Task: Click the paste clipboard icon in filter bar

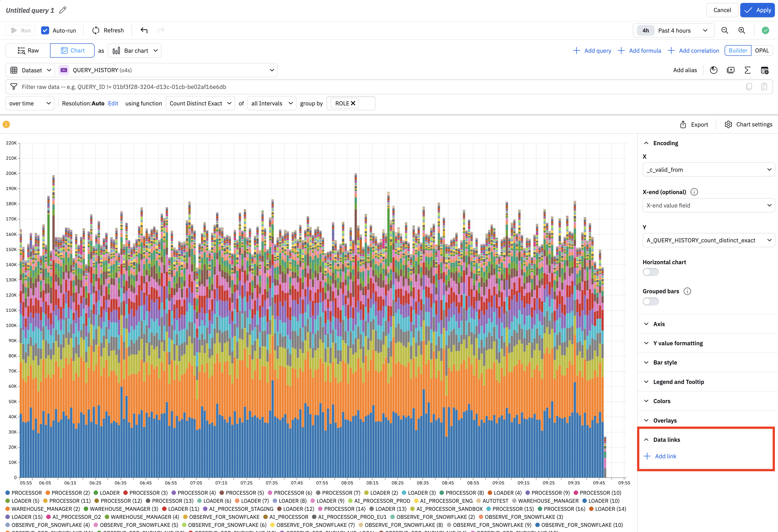Action: click(764, 87)
